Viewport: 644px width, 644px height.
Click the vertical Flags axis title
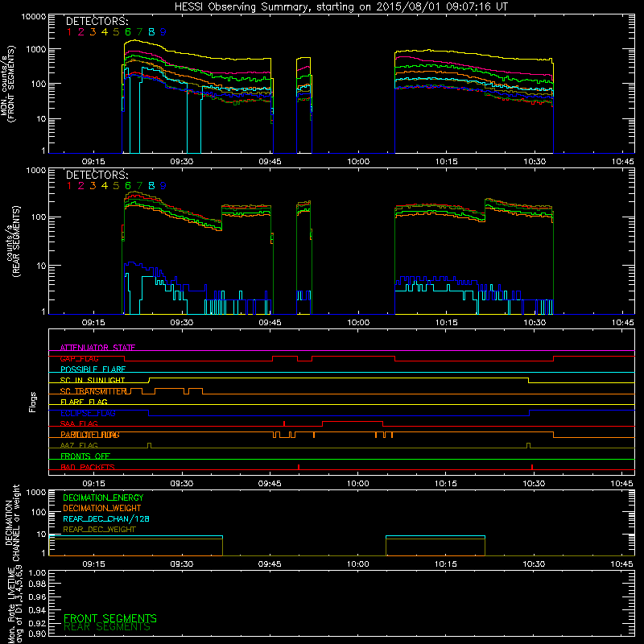point(33,402)
